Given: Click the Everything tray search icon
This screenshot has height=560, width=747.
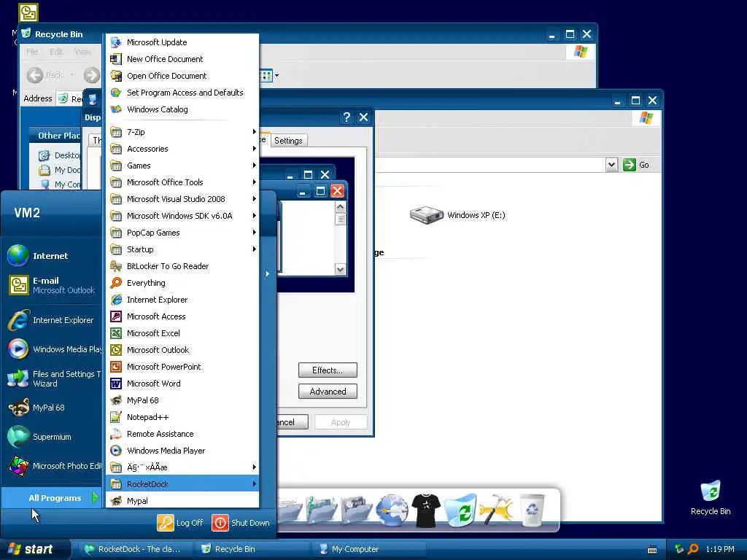Looking at the screenshot, I should [693, 549].
